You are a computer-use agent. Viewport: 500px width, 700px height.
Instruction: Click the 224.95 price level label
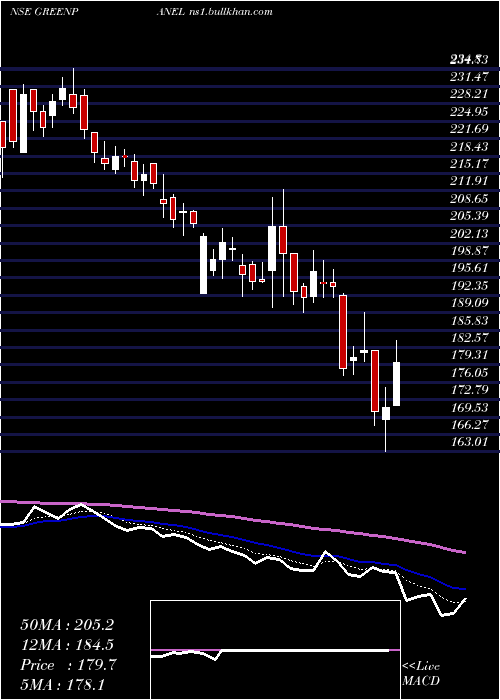tap(469, 112)
